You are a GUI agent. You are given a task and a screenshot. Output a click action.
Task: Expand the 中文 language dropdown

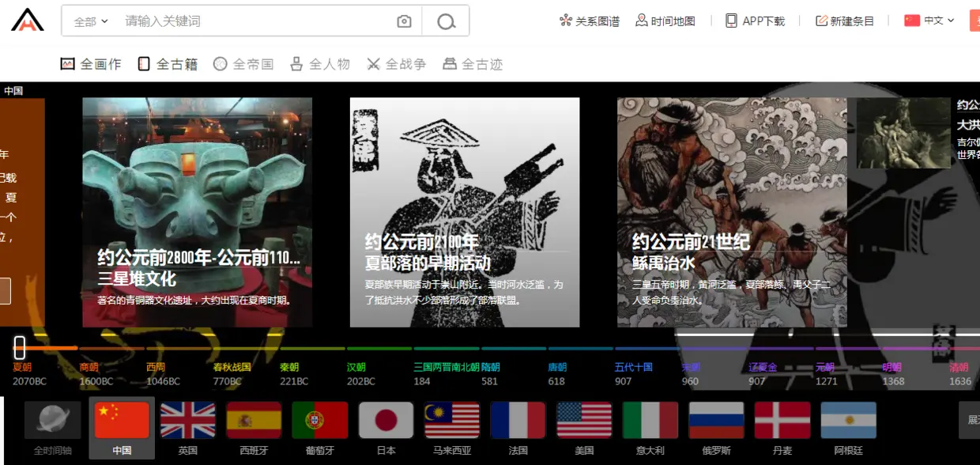click(x=930, y=21)
